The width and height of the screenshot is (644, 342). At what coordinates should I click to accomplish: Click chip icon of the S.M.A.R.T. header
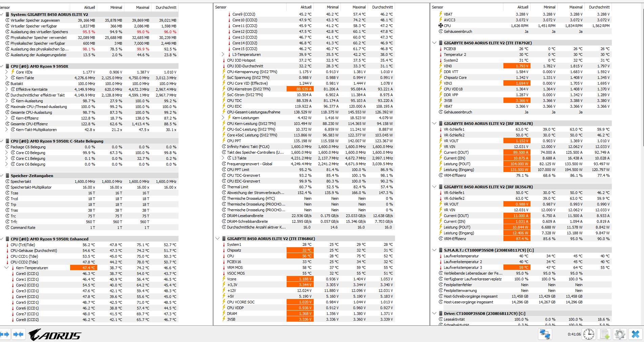point(441,250)
